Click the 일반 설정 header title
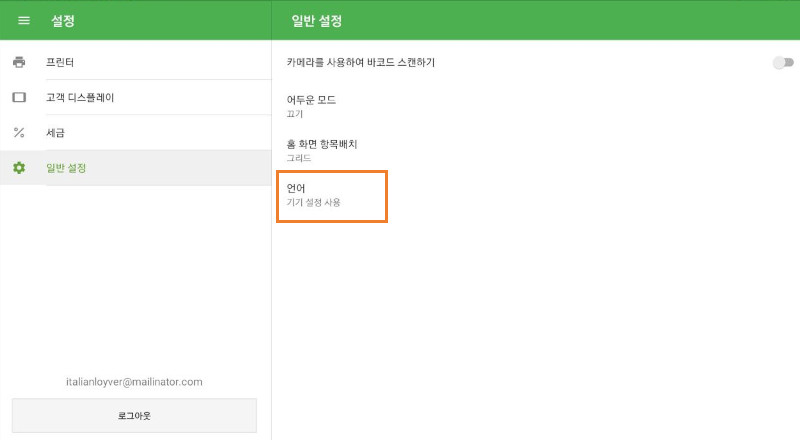Viewport: 800px width, 440px height. (317, 20)
